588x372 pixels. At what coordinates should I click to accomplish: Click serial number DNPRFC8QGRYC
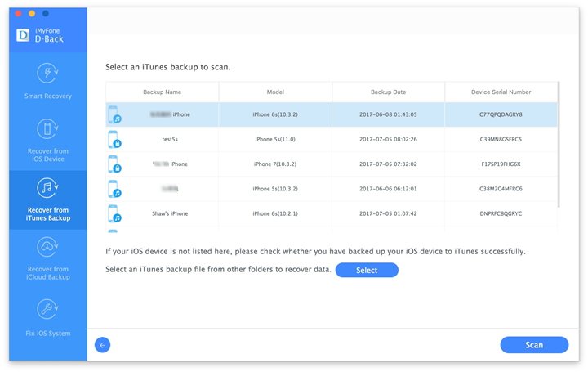[501, 213]
